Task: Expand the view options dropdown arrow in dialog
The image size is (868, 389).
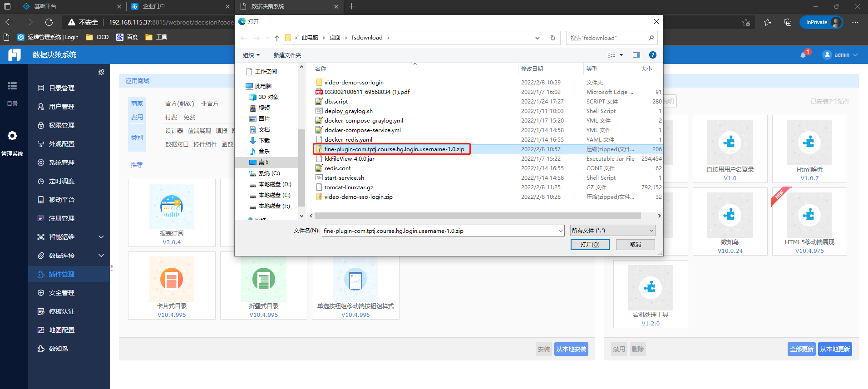Action: 621,55
